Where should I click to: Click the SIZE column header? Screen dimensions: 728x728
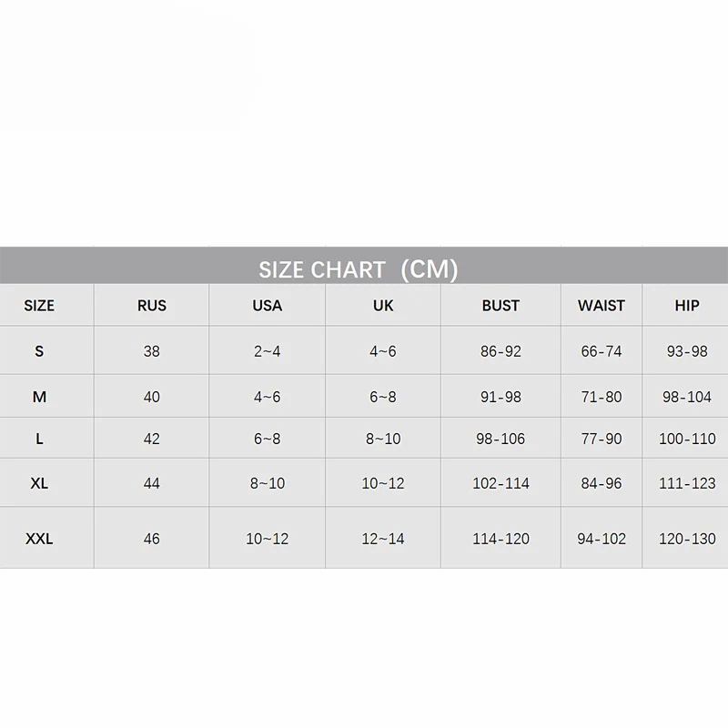pos(39,306)
